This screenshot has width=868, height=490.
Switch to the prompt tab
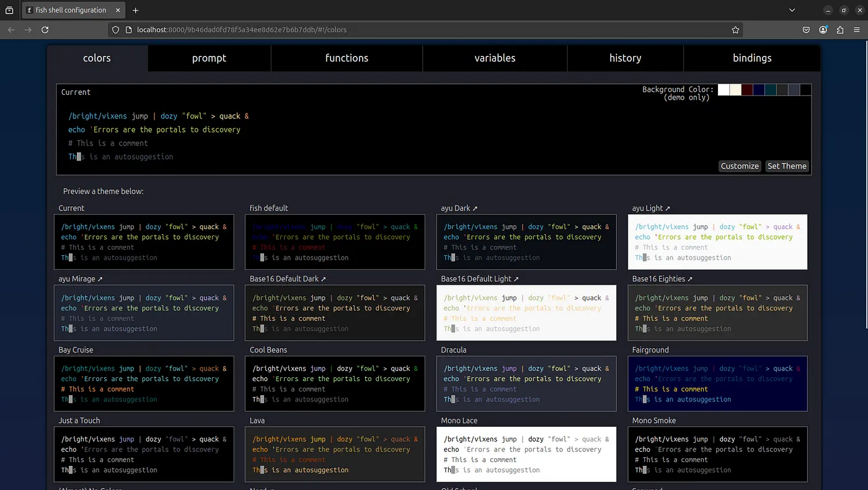(210, 58)
